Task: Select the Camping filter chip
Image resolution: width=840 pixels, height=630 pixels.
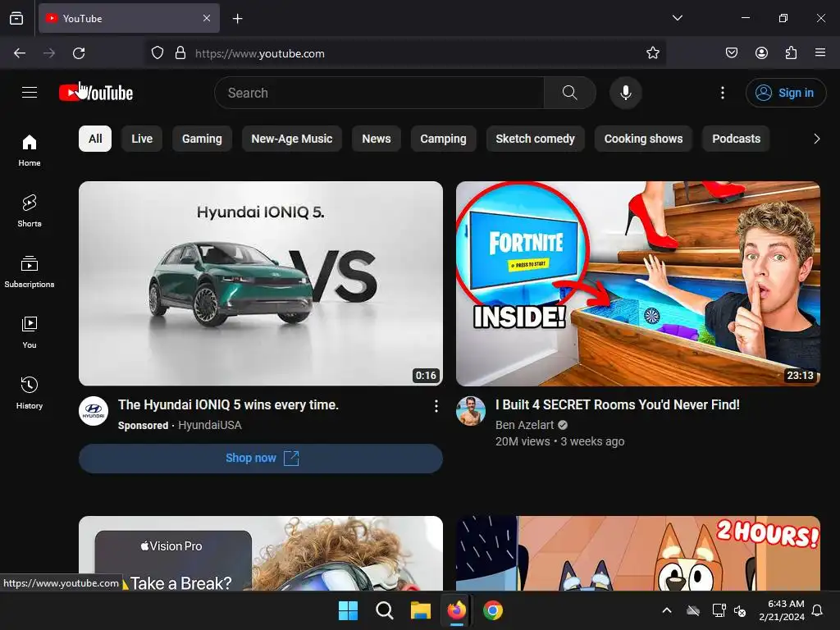Action: point(443,139)
